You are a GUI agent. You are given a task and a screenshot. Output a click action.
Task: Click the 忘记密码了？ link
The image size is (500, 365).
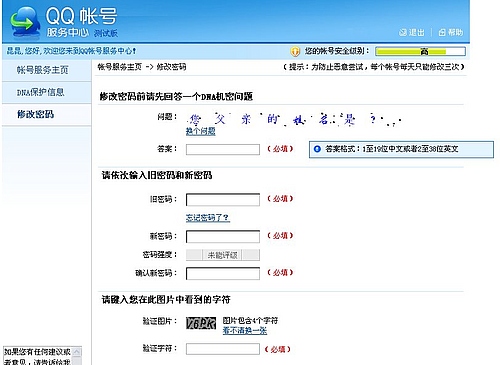click(208, 218)
